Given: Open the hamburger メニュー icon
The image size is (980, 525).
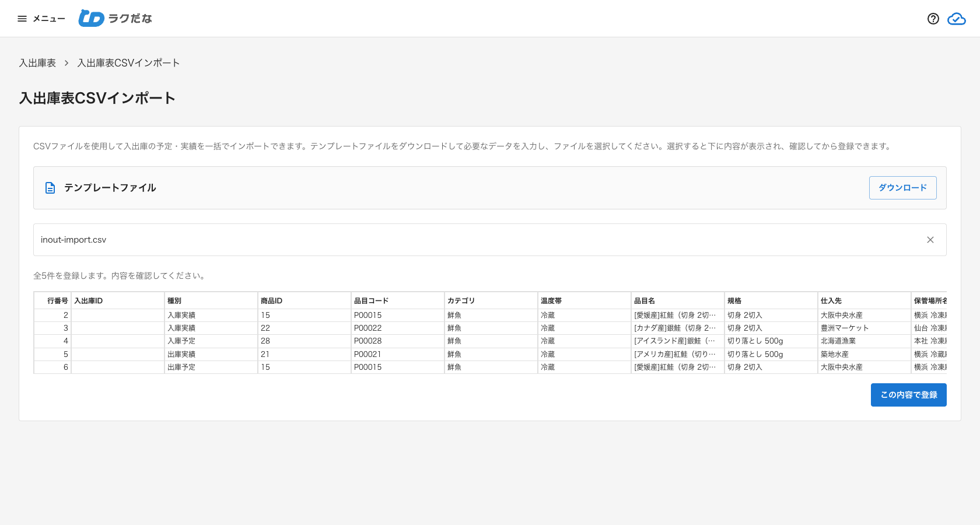Looking at the screenshot, I should 22,19.
